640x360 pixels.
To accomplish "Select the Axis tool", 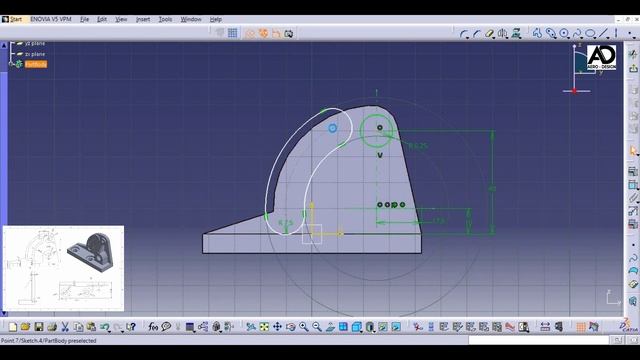I will (x=616, y=33).
